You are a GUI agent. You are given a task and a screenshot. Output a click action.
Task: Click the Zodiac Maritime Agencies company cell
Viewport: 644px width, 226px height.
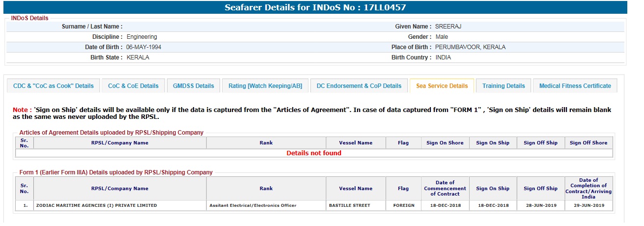96,205
